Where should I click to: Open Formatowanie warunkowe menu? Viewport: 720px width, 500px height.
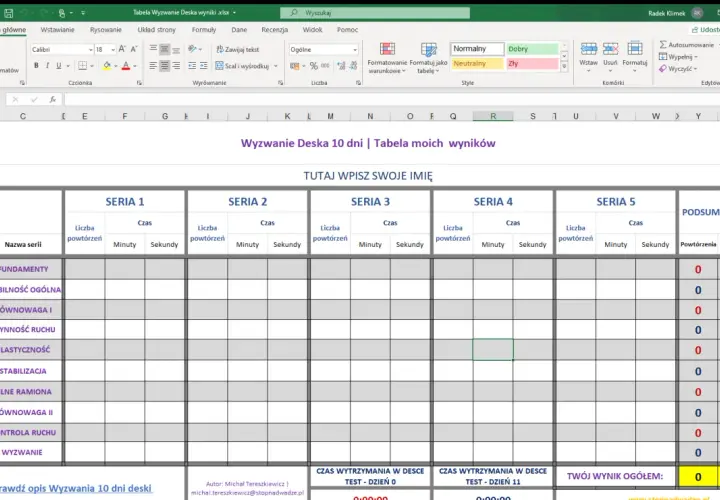[x=387, y=57]
